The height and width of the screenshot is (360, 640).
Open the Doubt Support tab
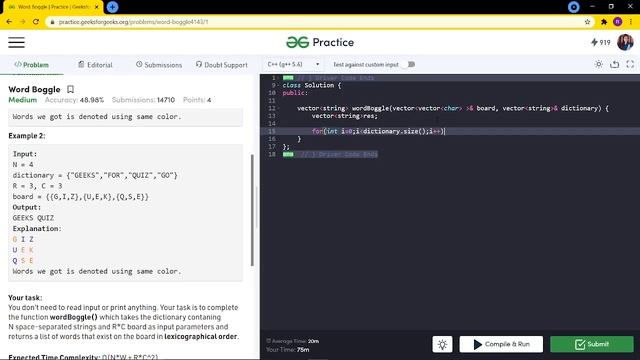click(x=222, y=65)
